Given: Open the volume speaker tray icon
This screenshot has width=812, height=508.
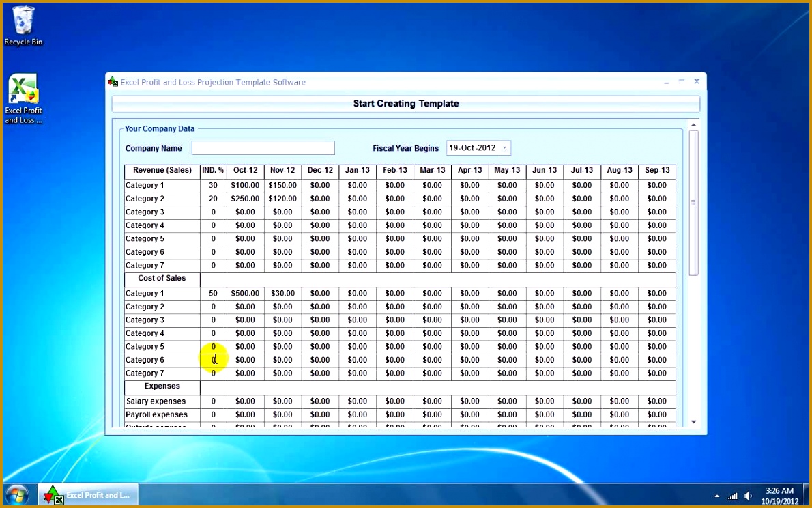Looking at the screenshot, I should pos(749,496).
